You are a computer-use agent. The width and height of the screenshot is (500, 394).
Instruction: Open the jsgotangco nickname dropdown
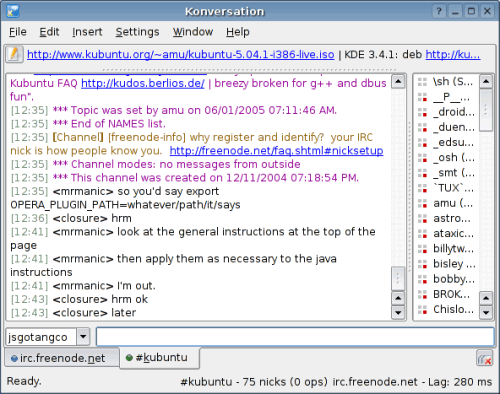[x=83, y=337]
